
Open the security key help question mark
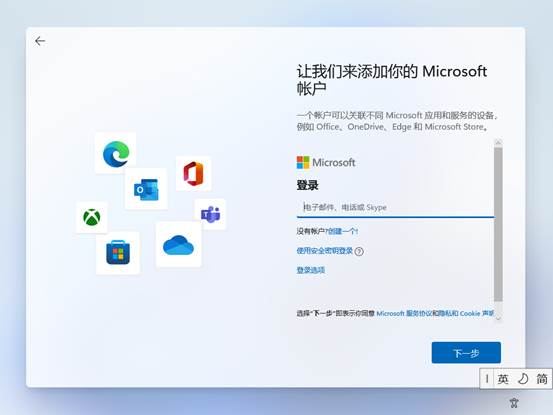(x=359, y=251)
